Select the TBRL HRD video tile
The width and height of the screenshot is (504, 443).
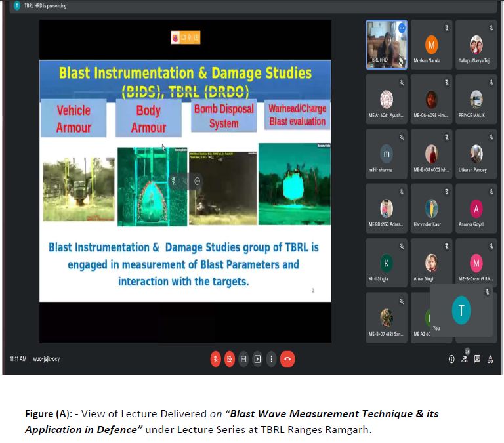[x=386, y=44]
